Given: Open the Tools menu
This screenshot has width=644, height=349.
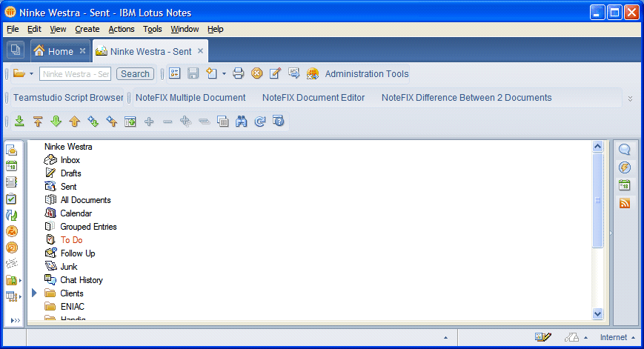Looking at the screenshot, I should click(x=153, y=29).
